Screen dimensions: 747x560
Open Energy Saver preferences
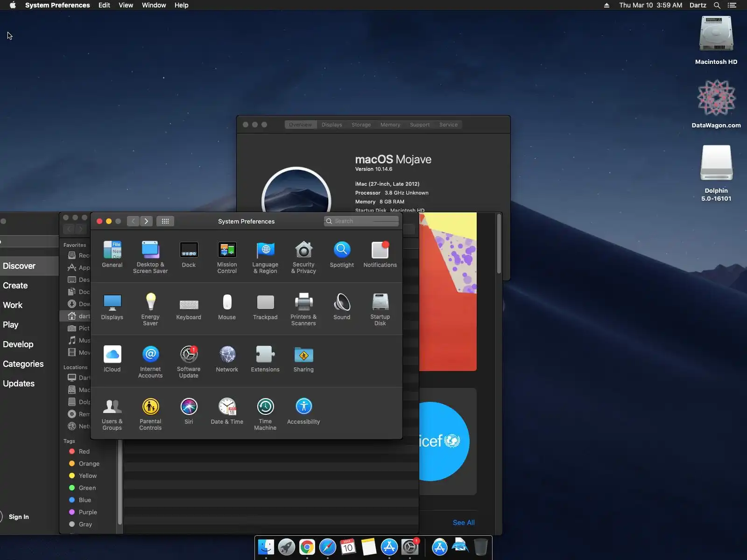150,309
